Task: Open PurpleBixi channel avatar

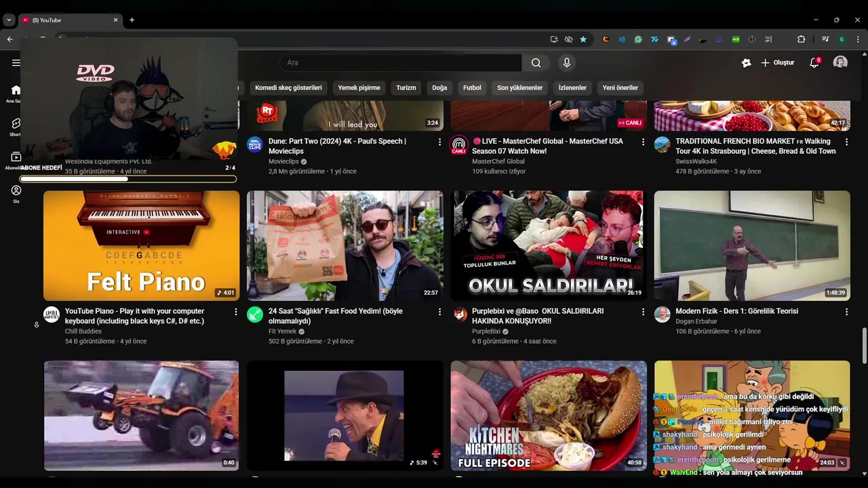Action: point(460,314)
